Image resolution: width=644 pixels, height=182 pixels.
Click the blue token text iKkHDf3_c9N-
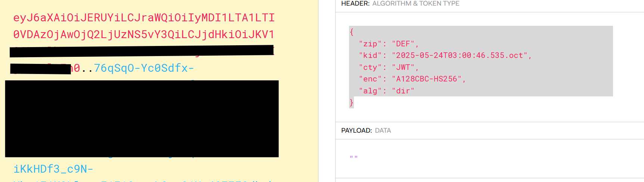(x=53, y=169)
